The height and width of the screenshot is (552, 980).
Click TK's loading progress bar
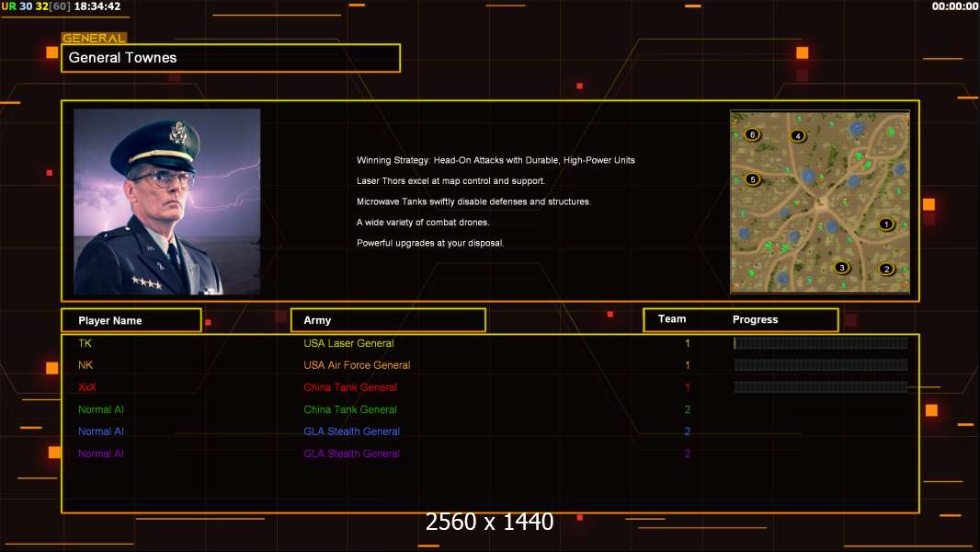pyautogui.click(x=821, y=342)
